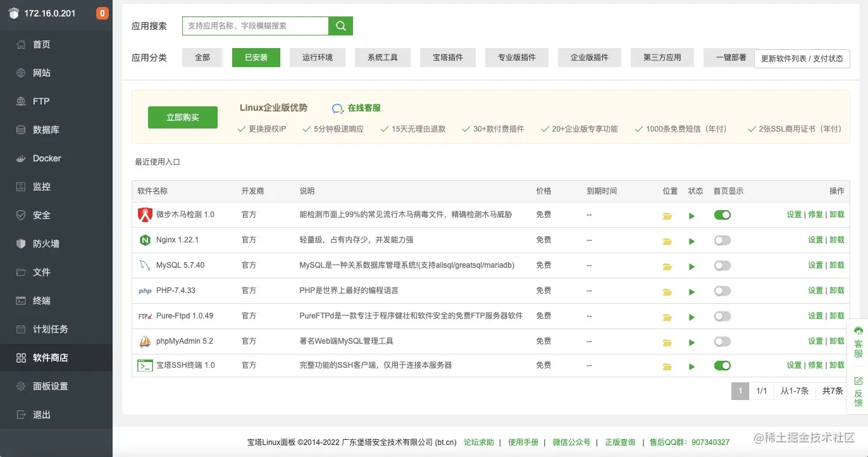The height and width of the screenshot is (457, 868).
Task: Open 面板设置 in the sidebar
Action: (56, 386)
